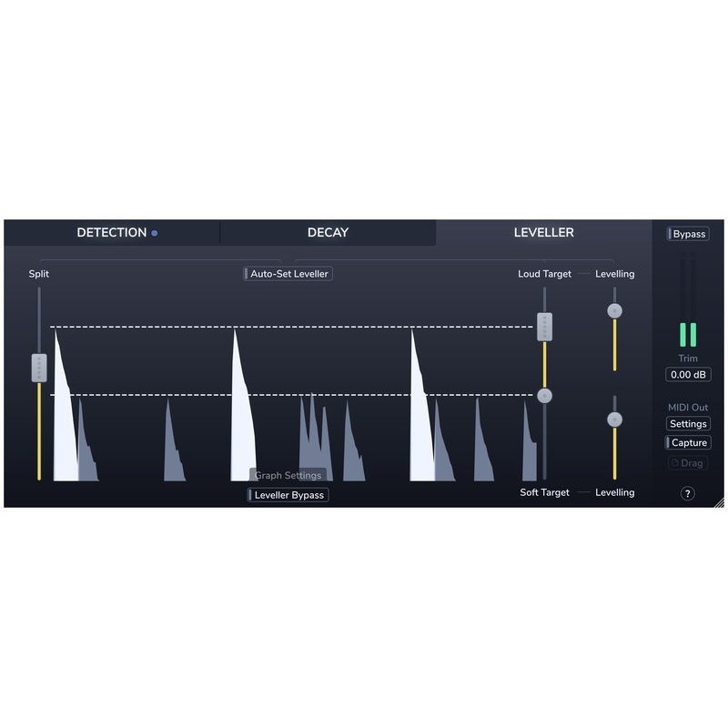
Task: Click the Loud Target slider handle
Action: point(545,325)
